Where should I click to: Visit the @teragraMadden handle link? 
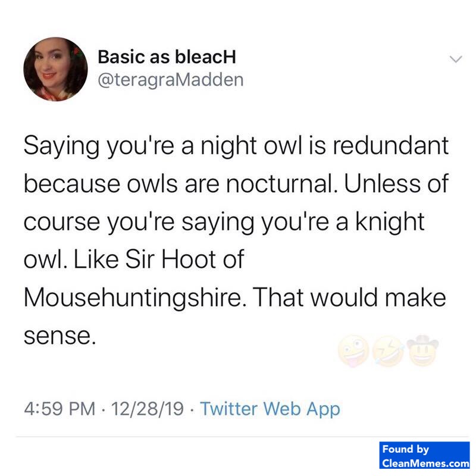[170, 79]
